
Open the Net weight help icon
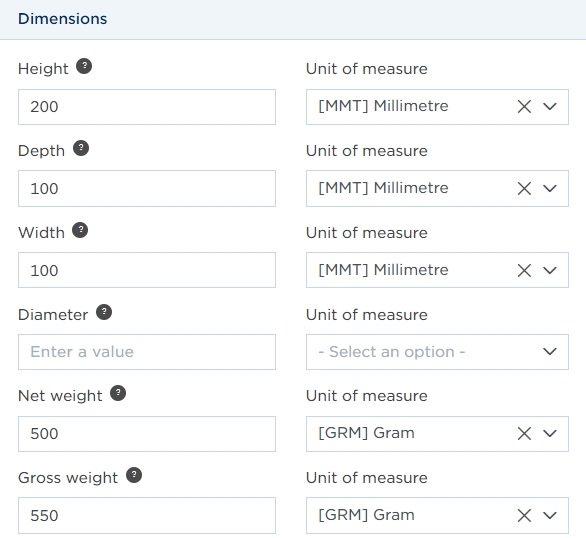point(118,393)
